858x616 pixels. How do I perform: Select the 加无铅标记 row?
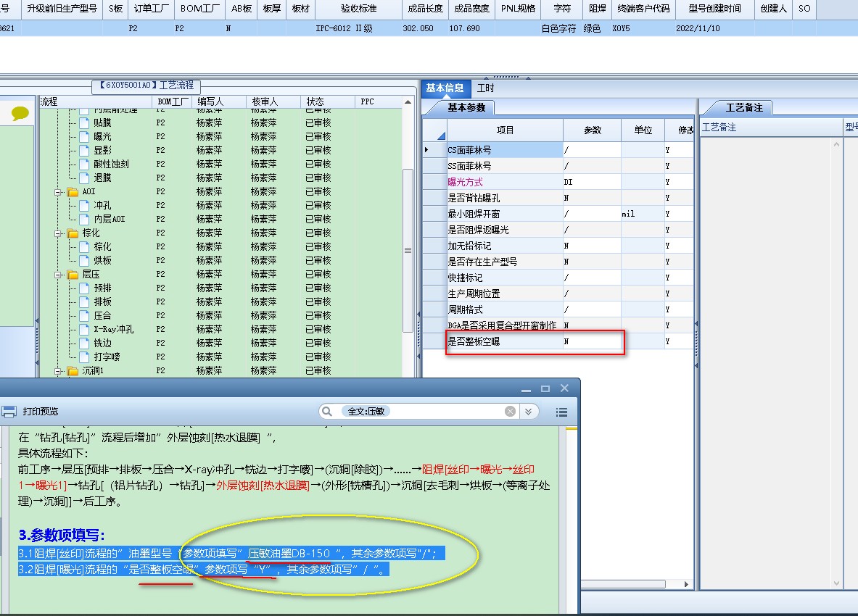point(559,246)
